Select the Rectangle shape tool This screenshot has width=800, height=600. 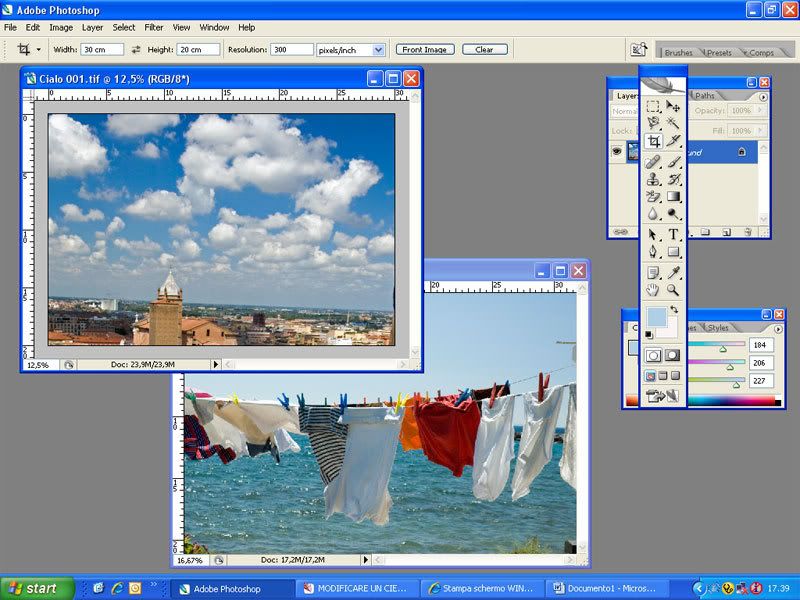point(673,252)
